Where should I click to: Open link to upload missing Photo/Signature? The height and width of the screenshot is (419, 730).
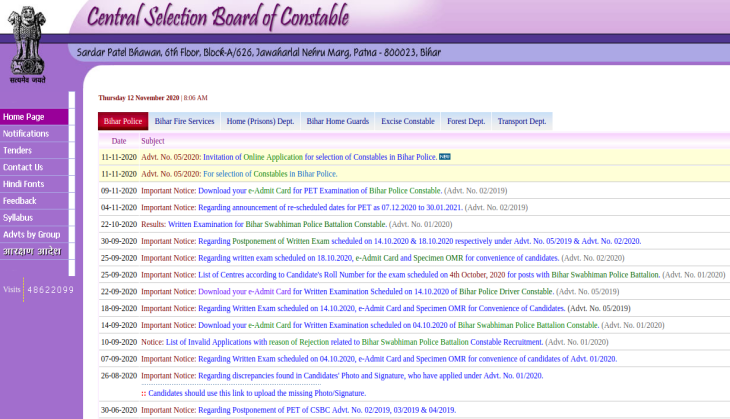click(x=257, y=393)
